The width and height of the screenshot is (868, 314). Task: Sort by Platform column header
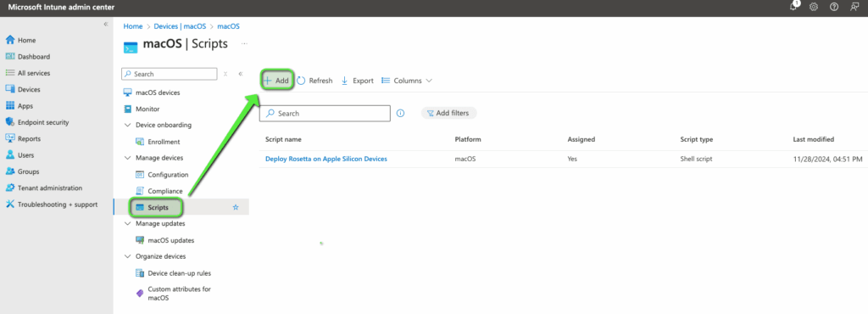468,139
